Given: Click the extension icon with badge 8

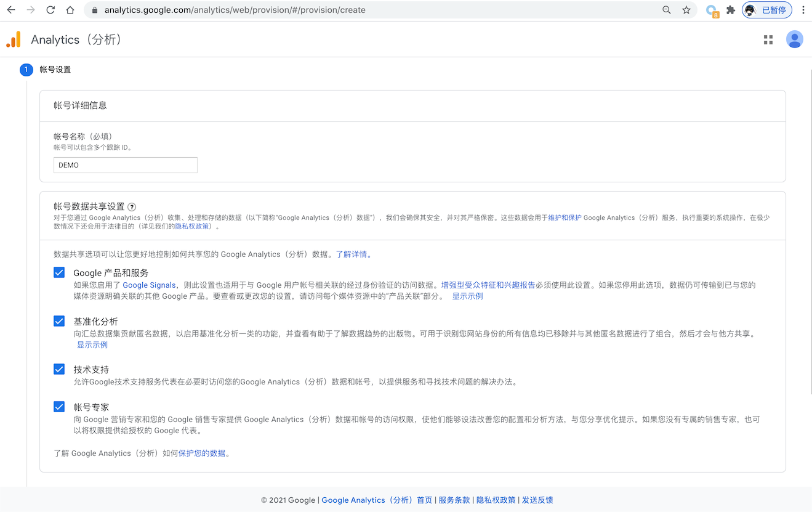Looking at the screenshot, I should (x=712, y=10).
